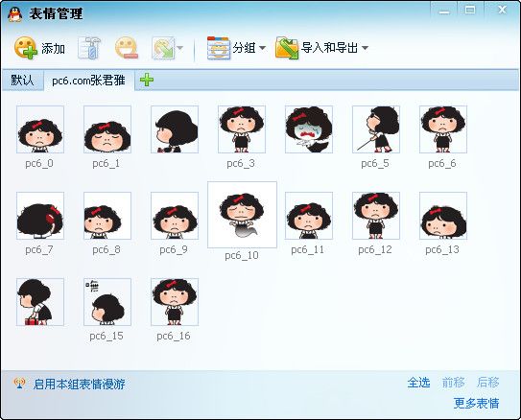521x420 pixels.
Task: Select the pc6_11 emoticon thumbnail
Action: click(309, 216)
